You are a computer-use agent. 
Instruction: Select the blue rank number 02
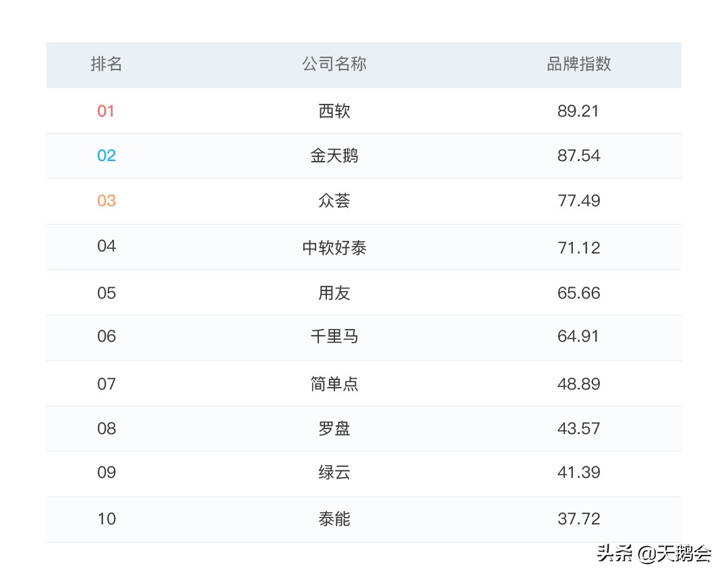(106, 156)
